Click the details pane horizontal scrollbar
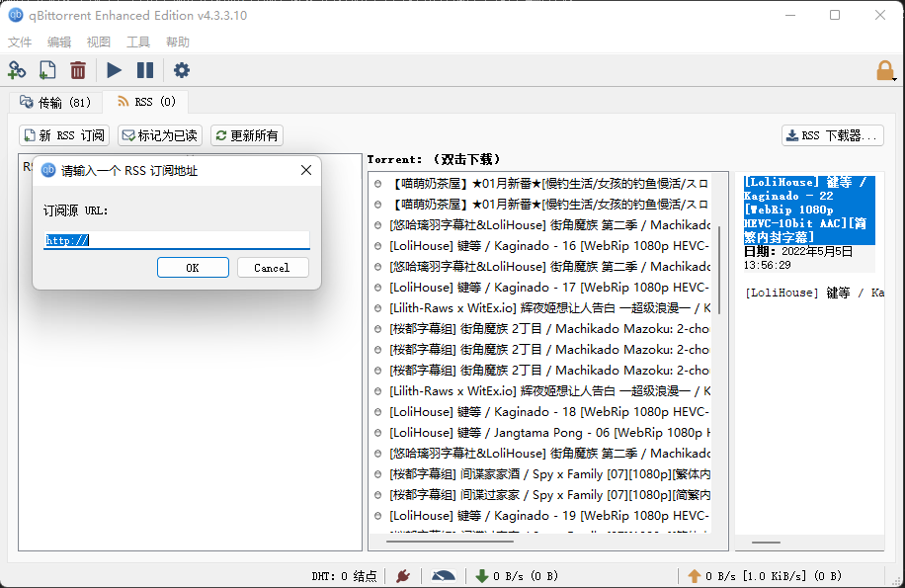Screen dimensions: 905x588 coord(766,543)
